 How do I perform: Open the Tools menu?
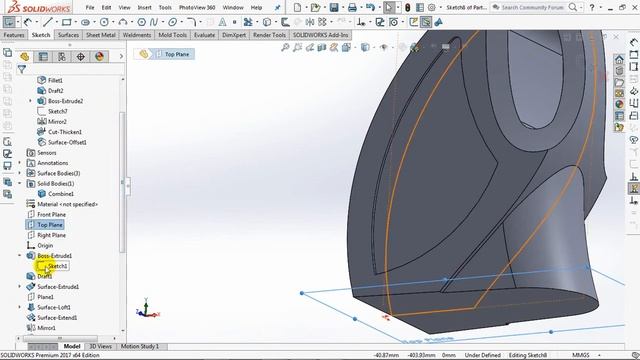click(x=165, y=7)
